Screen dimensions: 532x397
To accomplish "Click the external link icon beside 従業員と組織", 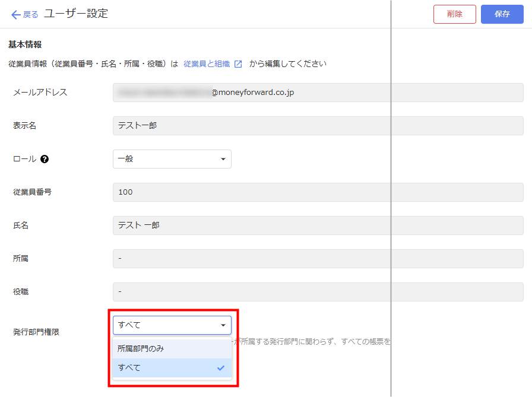I will [238, 64].
